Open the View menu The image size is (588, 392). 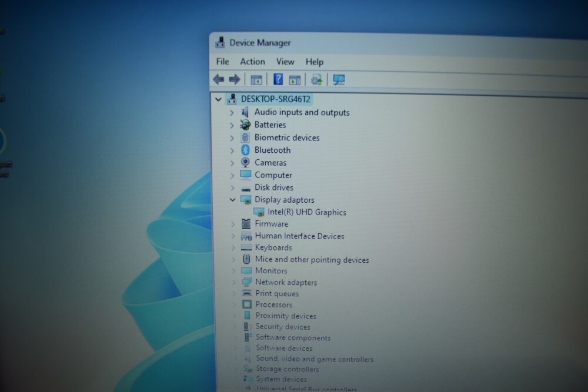[285, 62]
